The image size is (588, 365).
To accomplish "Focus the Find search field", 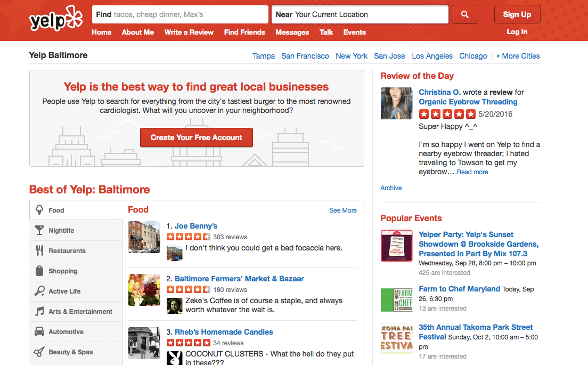I will [180, 14].
